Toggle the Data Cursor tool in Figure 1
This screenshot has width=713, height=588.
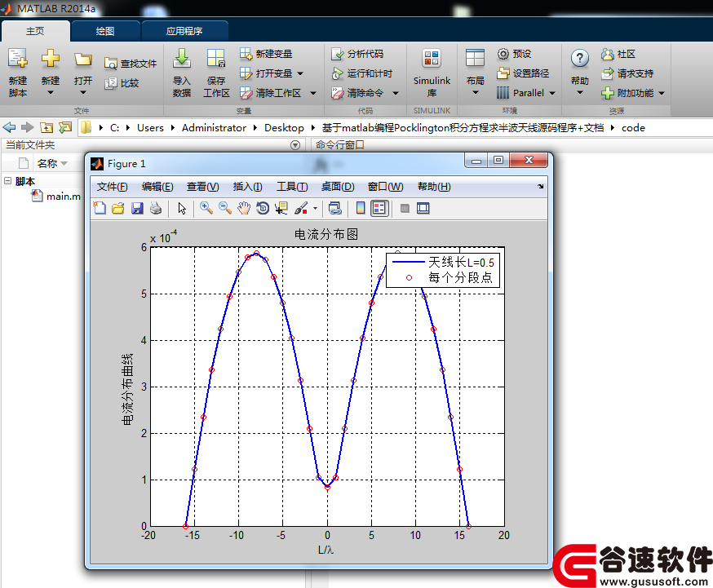point(281,208)
